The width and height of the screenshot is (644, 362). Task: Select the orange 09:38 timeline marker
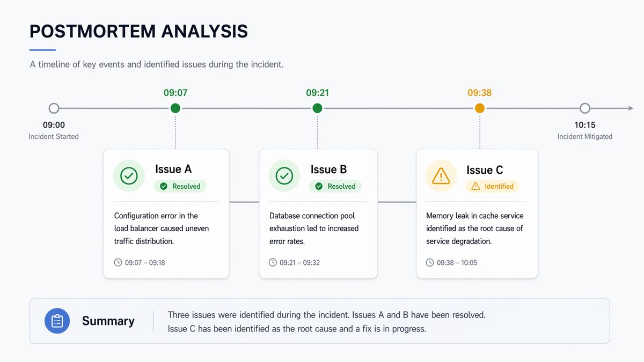480,108
